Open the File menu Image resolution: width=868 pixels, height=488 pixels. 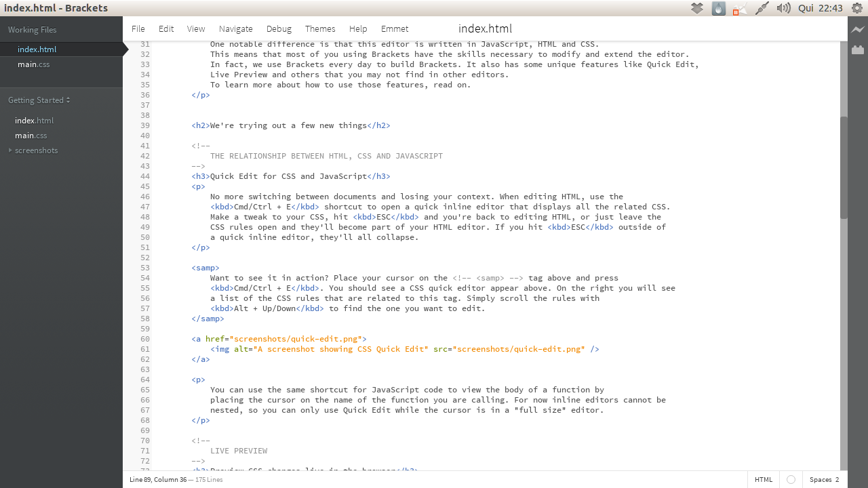[138, 29]
